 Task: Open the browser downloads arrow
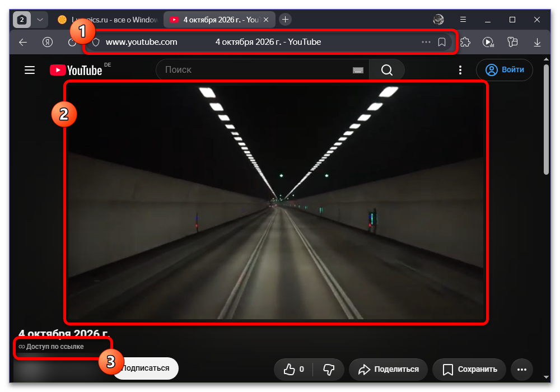(537, 42)
